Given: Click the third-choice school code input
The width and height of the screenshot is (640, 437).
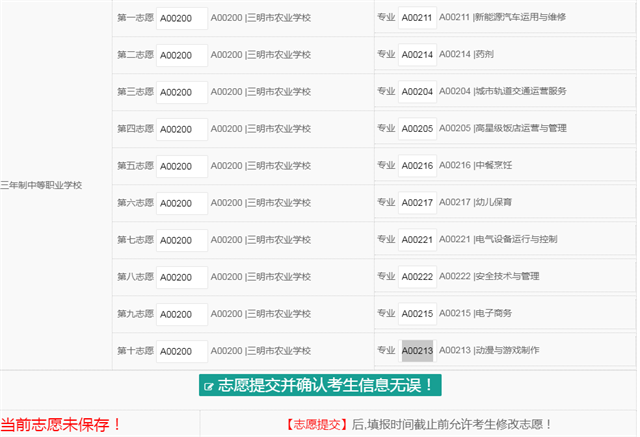Looking at the screenshot, I should click(x=182, y=92).
